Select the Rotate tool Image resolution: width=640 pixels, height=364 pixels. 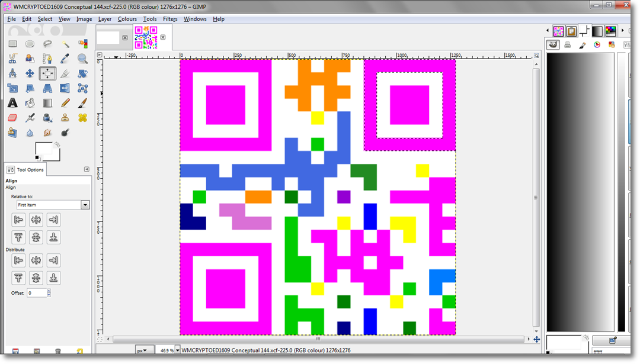point(82,73)
